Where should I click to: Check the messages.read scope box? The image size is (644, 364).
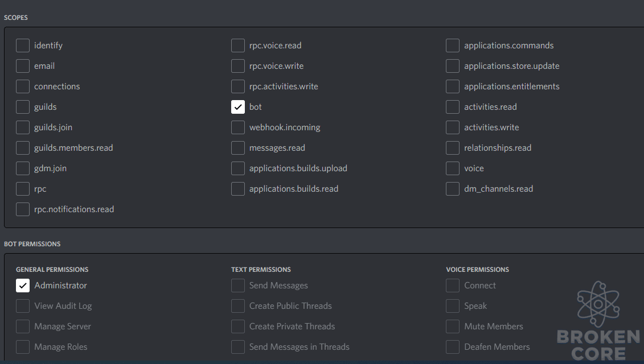pyautogui.click(x=238, y=148)
